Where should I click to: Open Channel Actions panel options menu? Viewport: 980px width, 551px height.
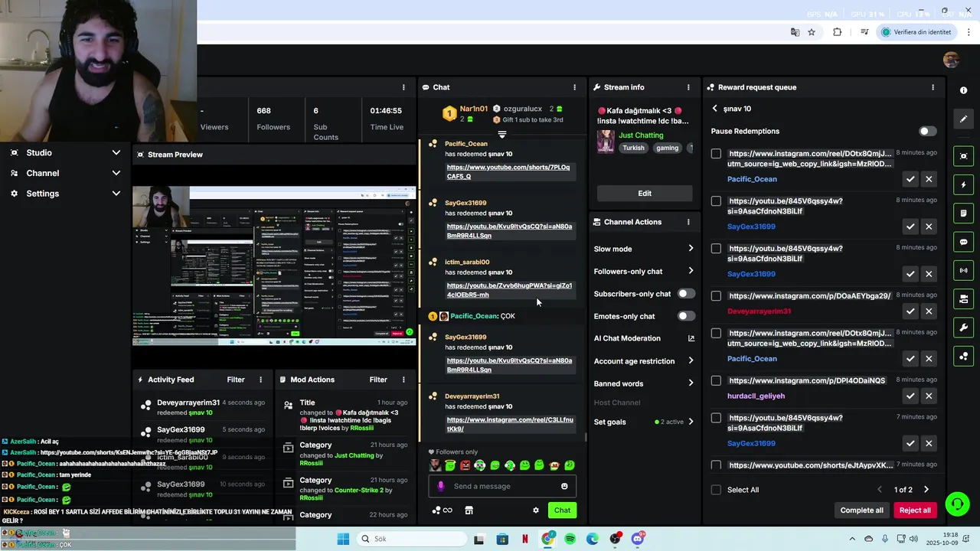(x=688, y=222)
